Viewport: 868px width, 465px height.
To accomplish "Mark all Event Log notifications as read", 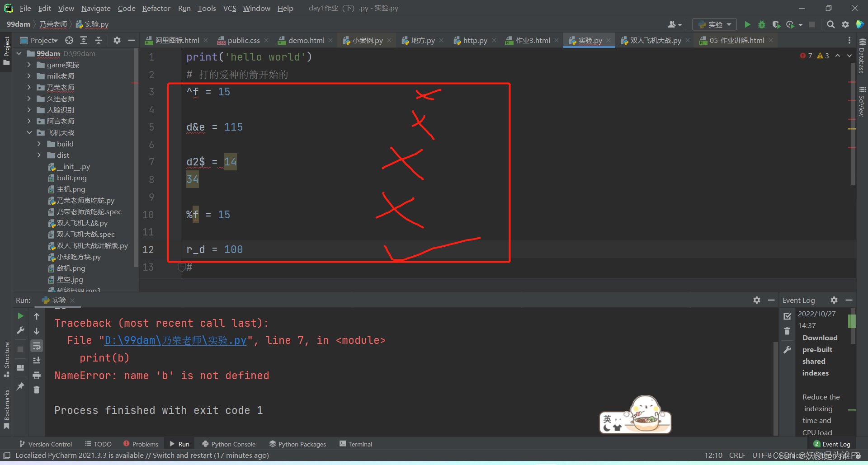I will [x=787, y=316].
